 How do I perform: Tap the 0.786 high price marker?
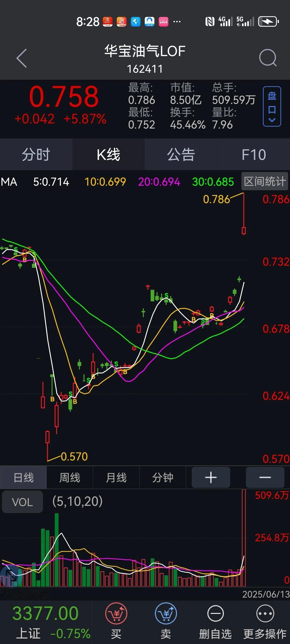pyautogui.click(x=216, y=199)
